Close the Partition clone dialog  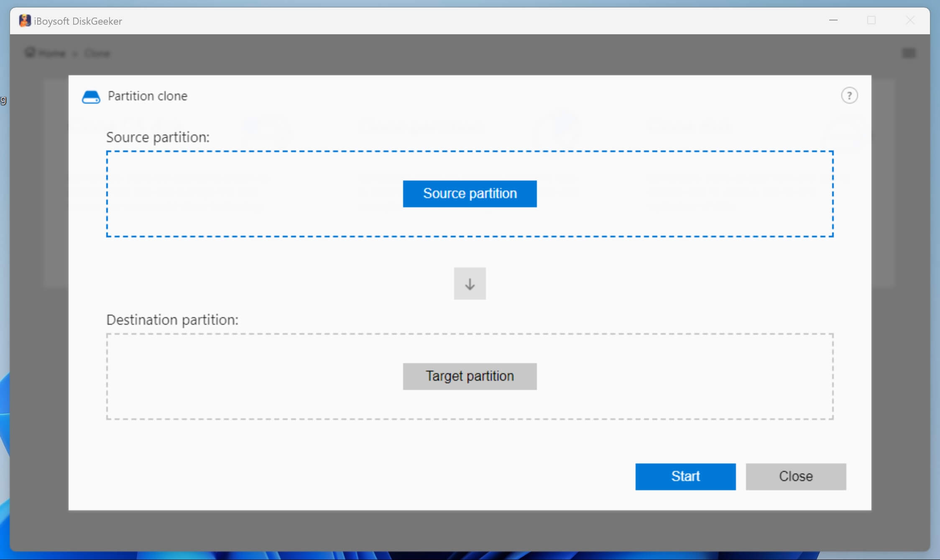(x=796, y=476)
